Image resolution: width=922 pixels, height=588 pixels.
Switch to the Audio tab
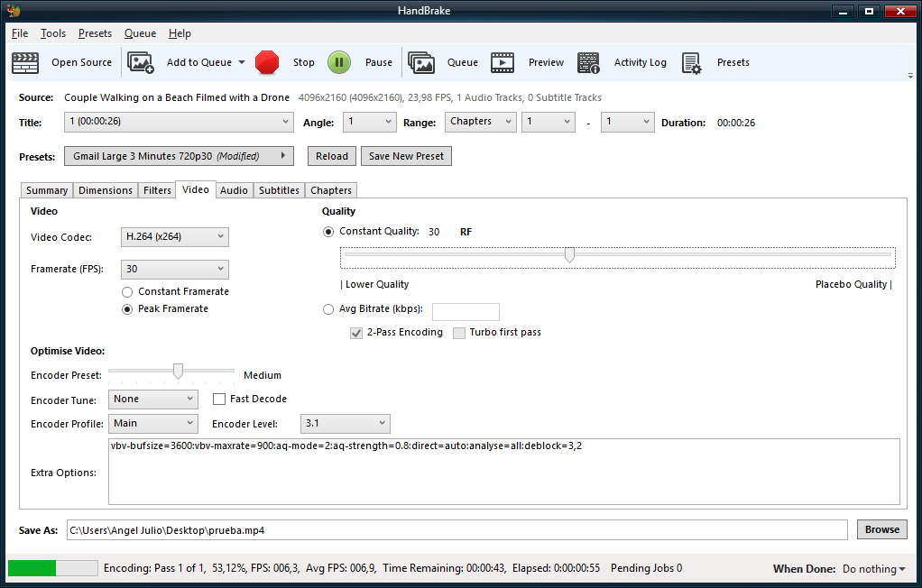234,190
